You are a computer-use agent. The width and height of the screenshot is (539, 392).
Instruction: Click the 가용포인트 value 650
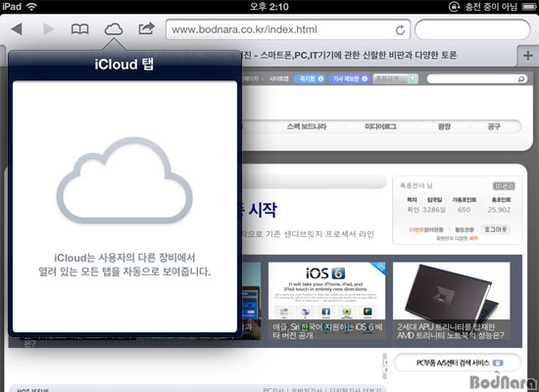(464, 210)
